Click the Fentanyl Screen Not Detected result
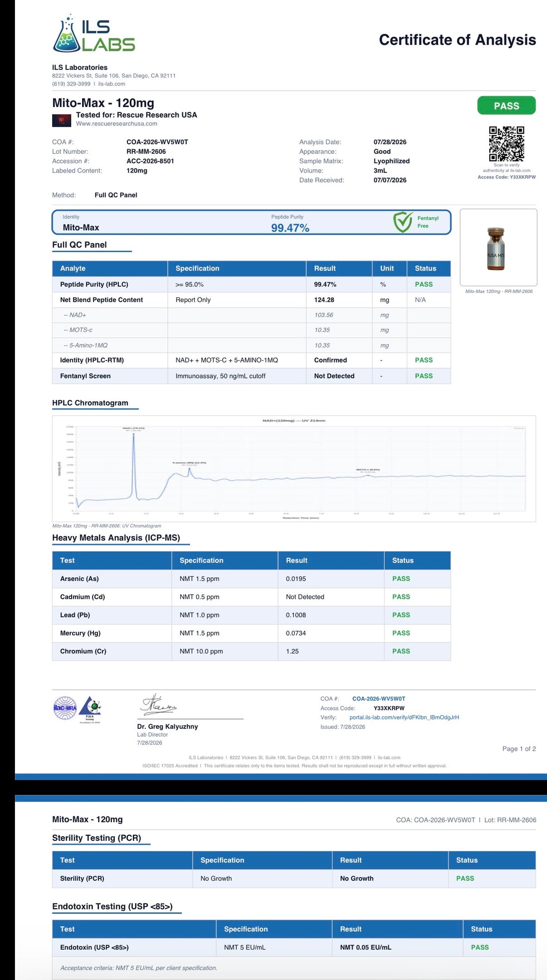 pyautogui.click(x=334, y=376)
